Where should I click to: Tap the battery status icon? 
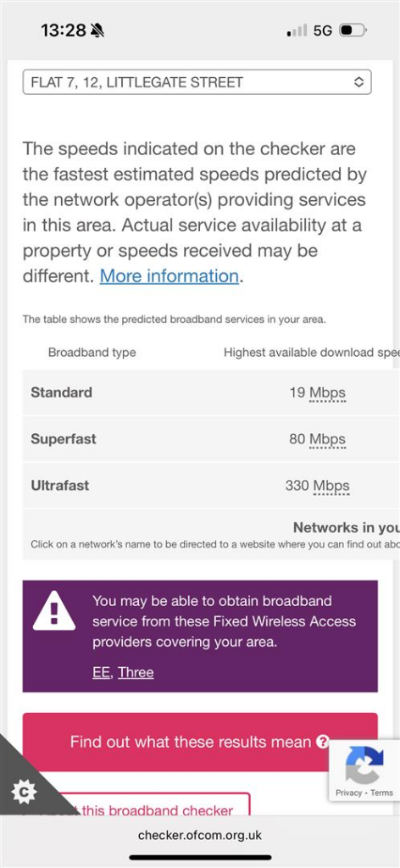pos(353,30)
